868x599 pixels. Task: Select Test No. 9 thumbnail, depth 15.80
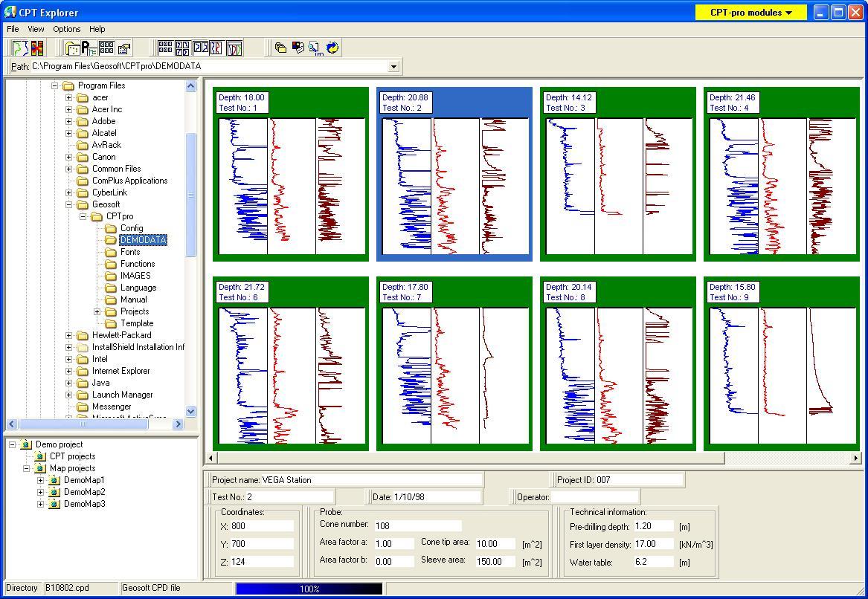[782, 364]
